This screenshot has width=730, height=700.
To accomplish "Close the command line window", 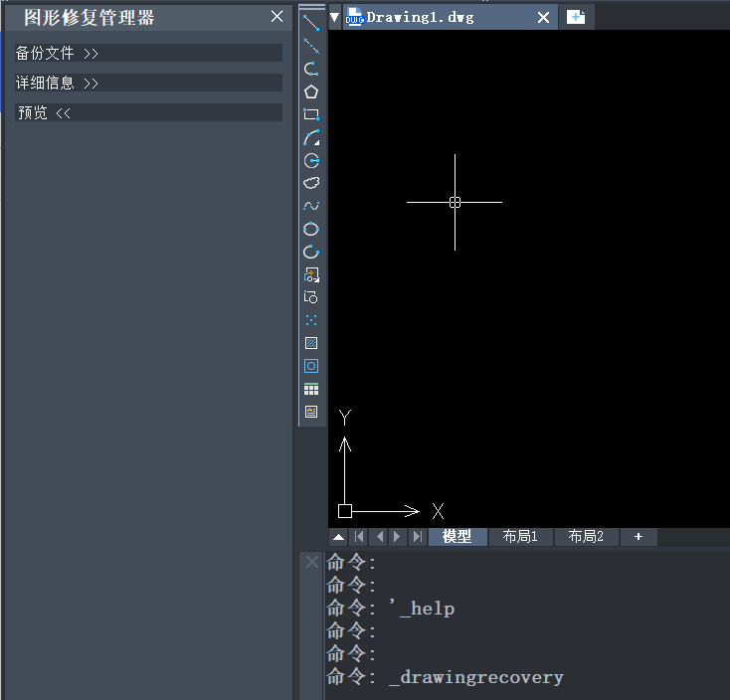I will point(312,562).
